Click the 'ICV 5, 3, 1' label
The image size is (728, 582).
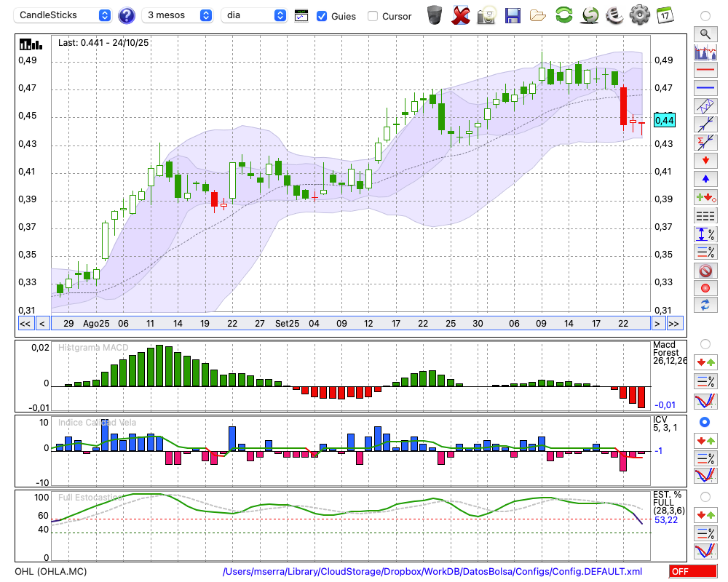point(665,423)
